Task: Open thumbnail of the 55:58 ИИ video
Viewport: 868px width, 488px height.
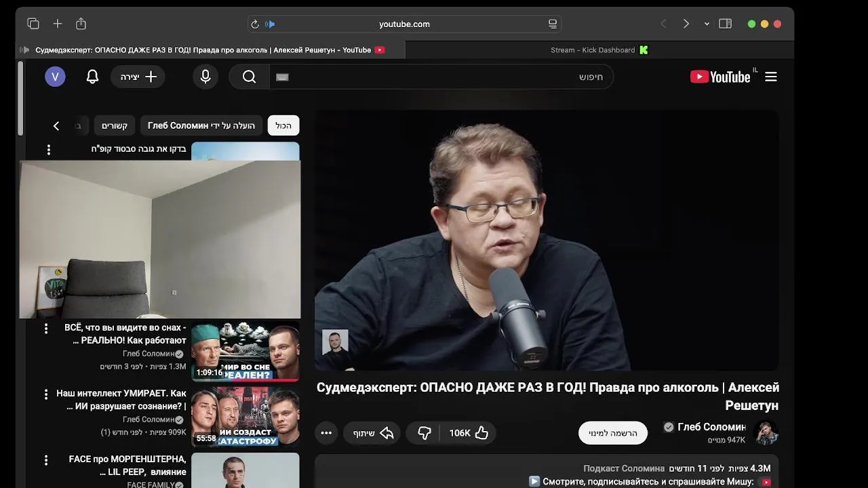Action: pyautogui.click(x=245, y=417)
